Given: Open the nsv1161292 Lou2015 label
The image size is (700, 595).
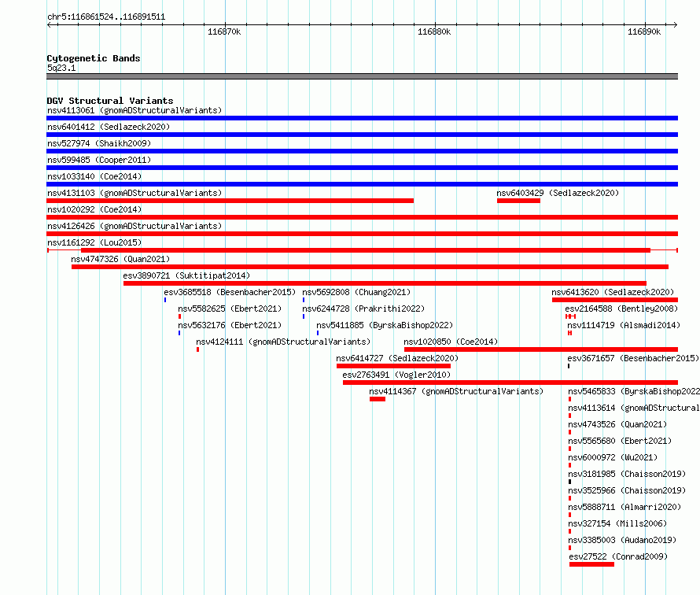Looking at the screenshot, I should point(94,242).
